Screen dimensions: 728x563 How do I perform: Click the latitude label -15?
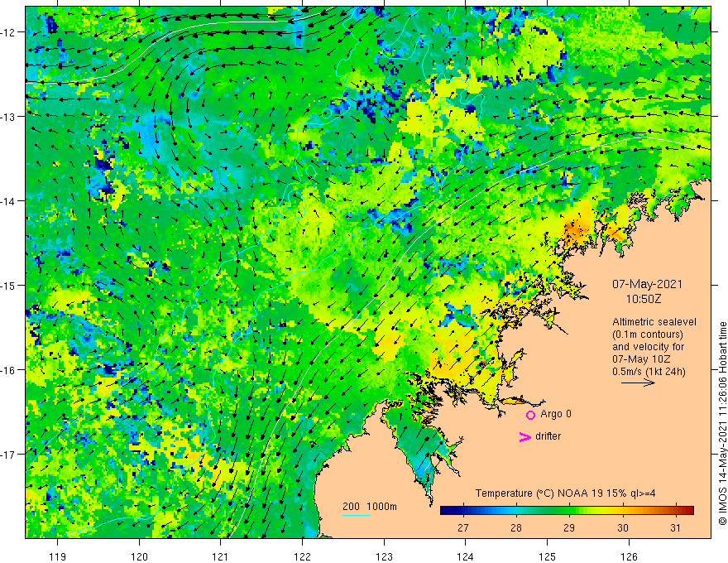[8, 285]
